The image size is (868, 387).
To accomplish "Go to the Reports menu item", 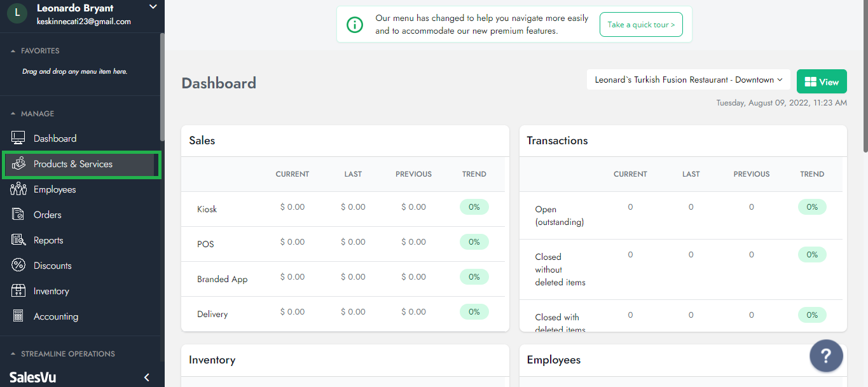I will click(48, 240).
